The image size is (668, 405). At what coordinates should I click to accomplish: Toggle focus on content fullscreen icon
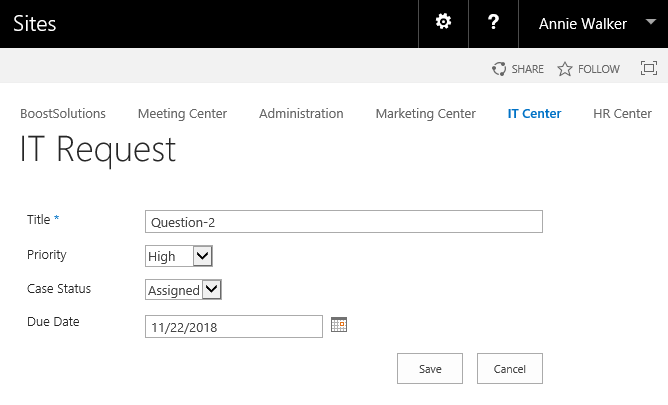649,68
